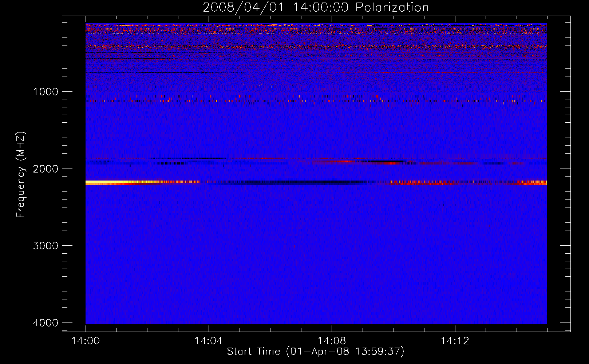Click the 14:04 time tick label
The height and width of the screenshot is (364, 589).
209,341
